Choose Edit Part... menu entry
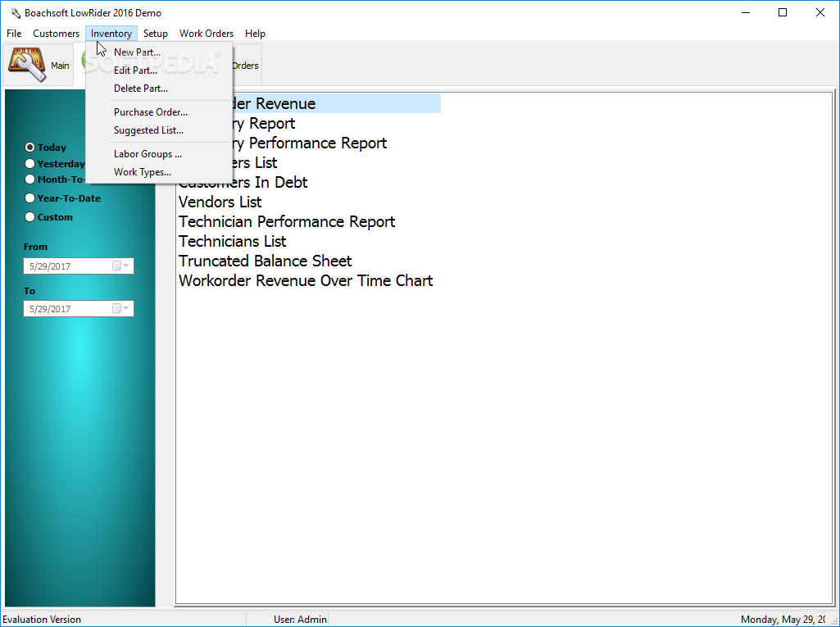Viewport: 840px width, 627px height. click(159, 70)
